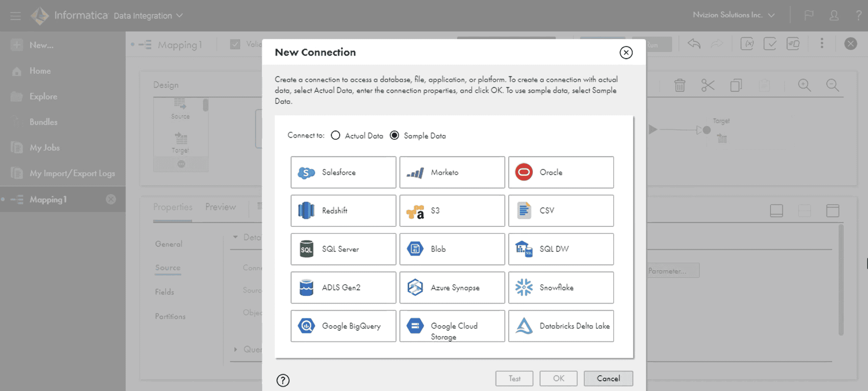This screenshot has height=391, width=868.
Task: Open the dialog help icon
Action: (283, 380)
